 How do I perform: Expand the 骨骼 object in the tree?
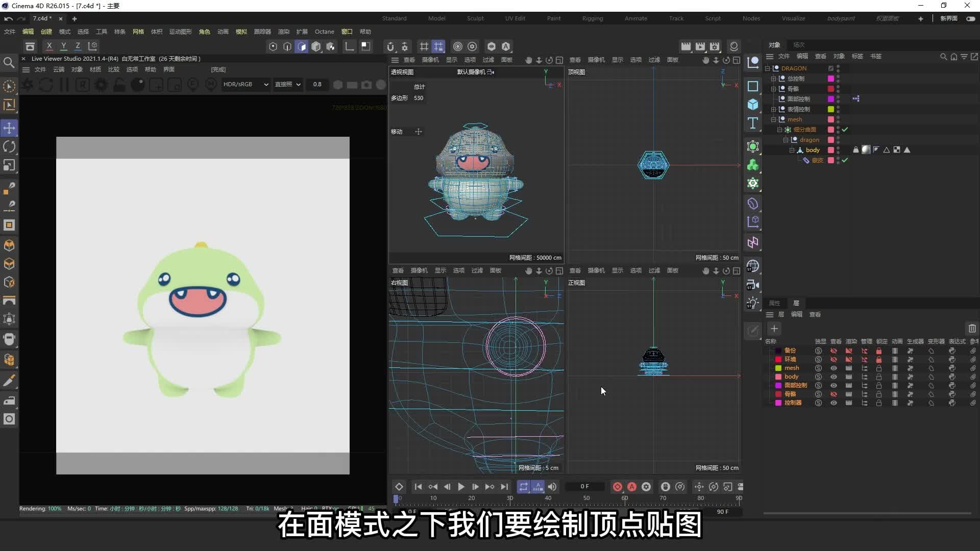click(x=773, y=89)
